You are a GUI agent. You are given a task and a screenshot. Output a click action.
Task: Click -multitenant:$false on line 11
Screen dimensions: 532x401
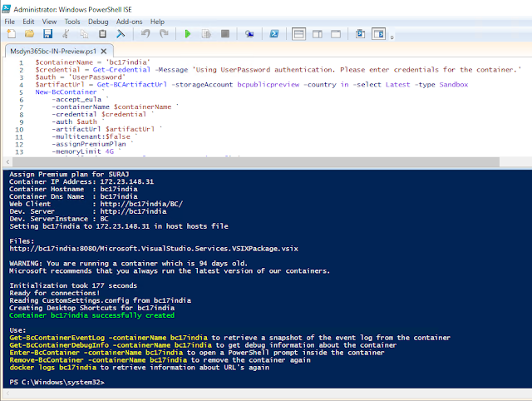point(91,136)
